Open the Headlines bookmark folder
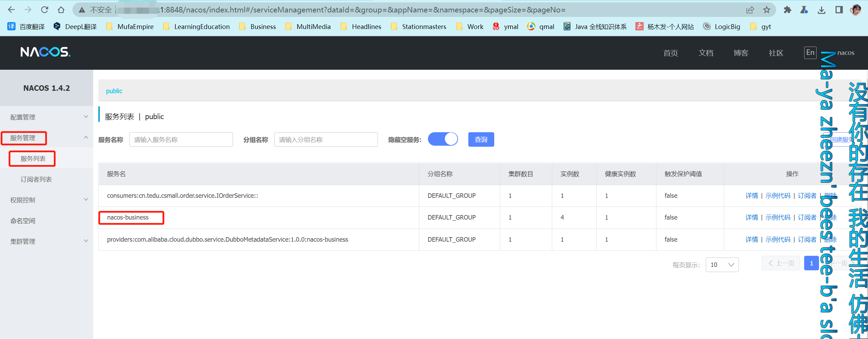The image size is (868, 339). pos(361,27)
